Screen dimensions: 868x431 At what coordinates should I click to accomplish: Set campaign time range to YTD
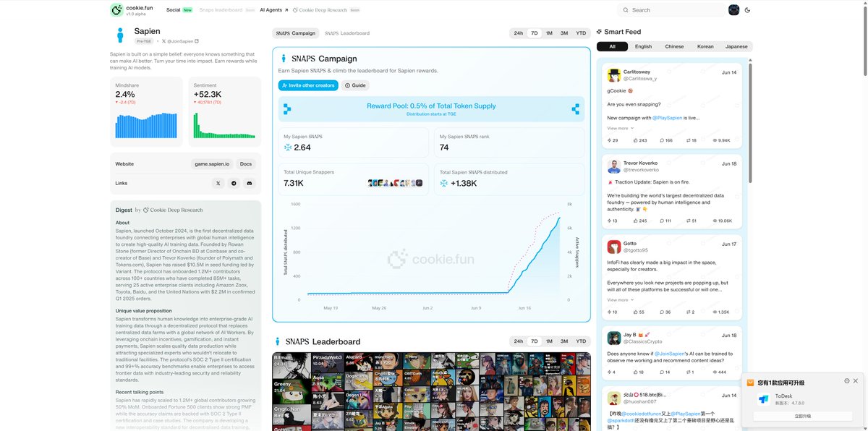coord(581,33)
